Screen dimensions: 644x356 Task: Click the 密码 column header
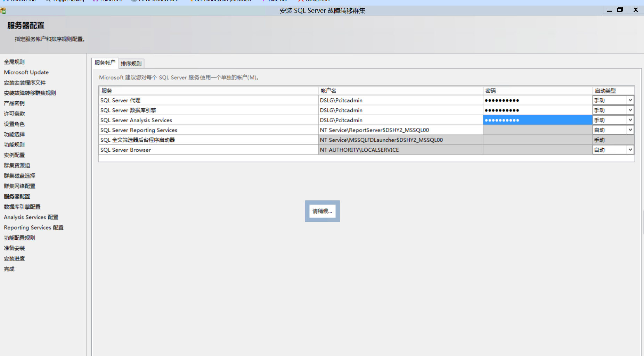tap(538, 91)
